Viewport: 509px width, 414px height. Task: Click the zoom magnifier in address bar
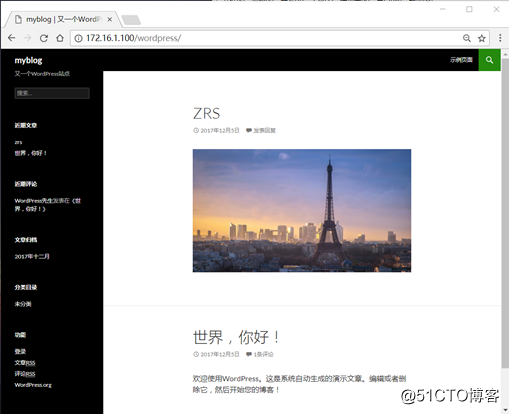tap(467, 38)
